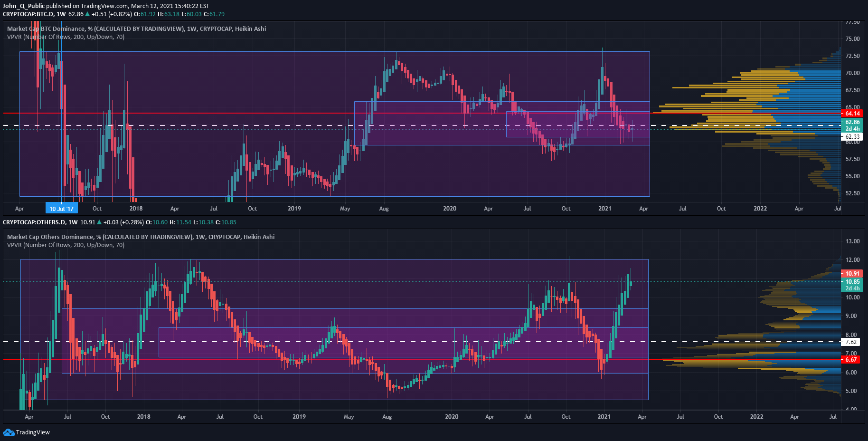Click the CRYPTOCAP:BTC.D symbol header

point(28,14)
